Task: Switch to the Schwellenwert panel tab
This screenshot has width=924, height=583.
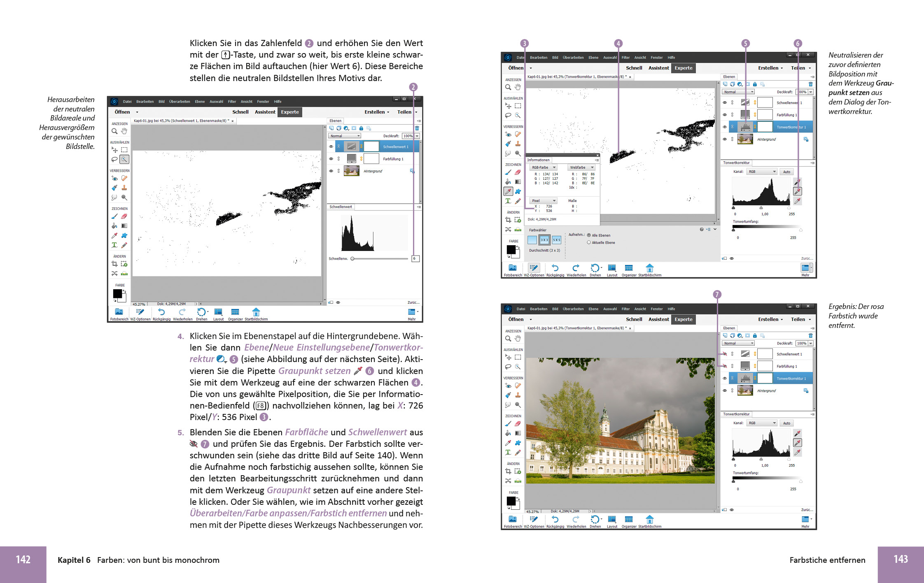Action: click(x=341, y=207)
